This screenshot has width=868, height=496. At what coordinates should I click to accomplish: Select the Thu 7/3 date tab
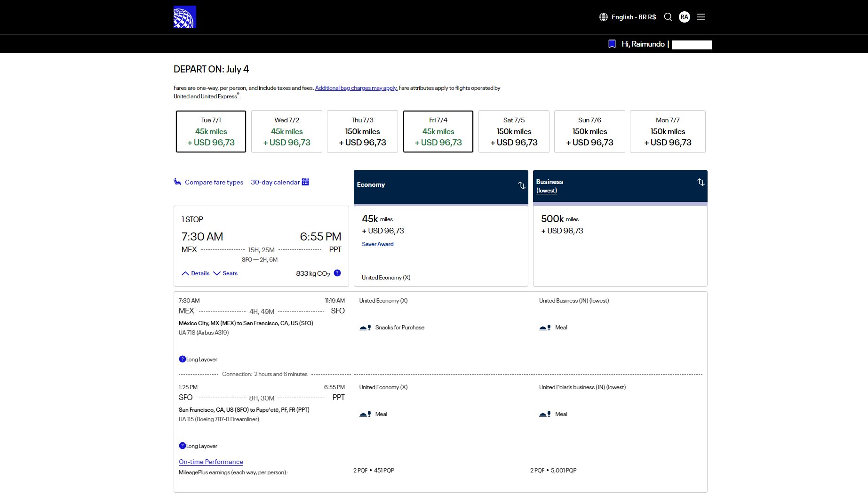(x=363, y=131)
